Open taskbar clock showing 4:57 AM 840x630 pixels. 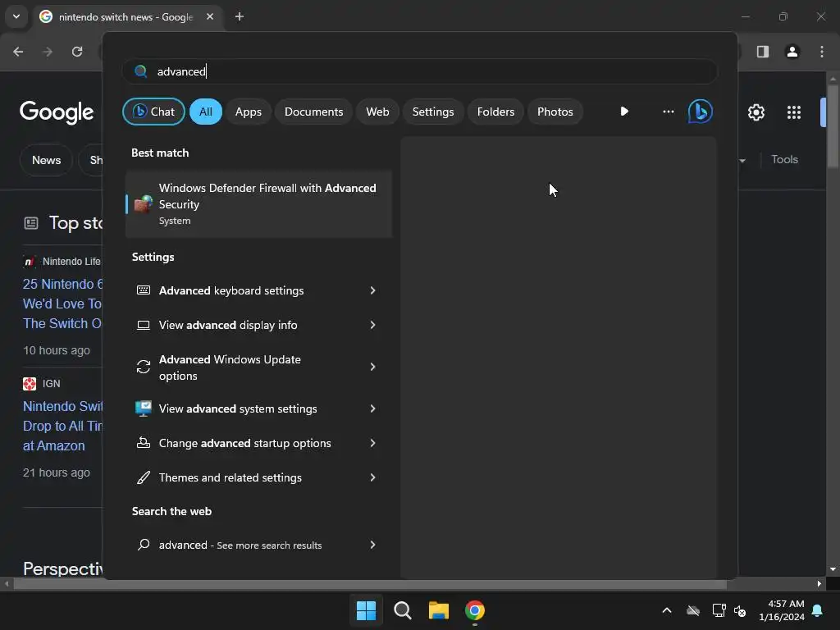tap(782, 610)
